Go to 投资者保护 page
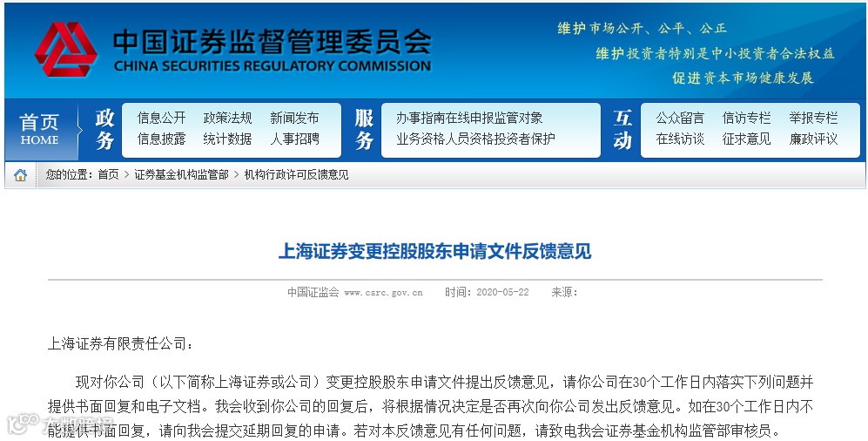 point(524,139)
